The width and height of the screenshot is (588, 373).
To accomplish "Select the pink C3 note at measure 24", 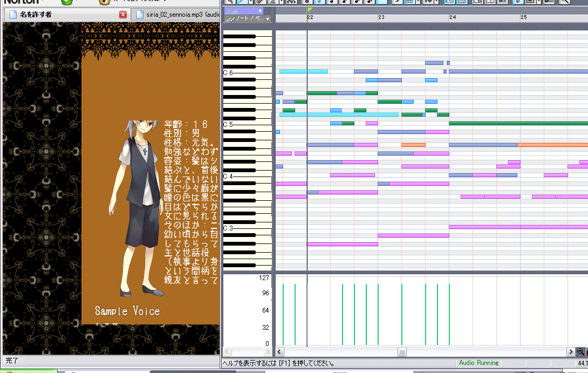I will (484, 227).
